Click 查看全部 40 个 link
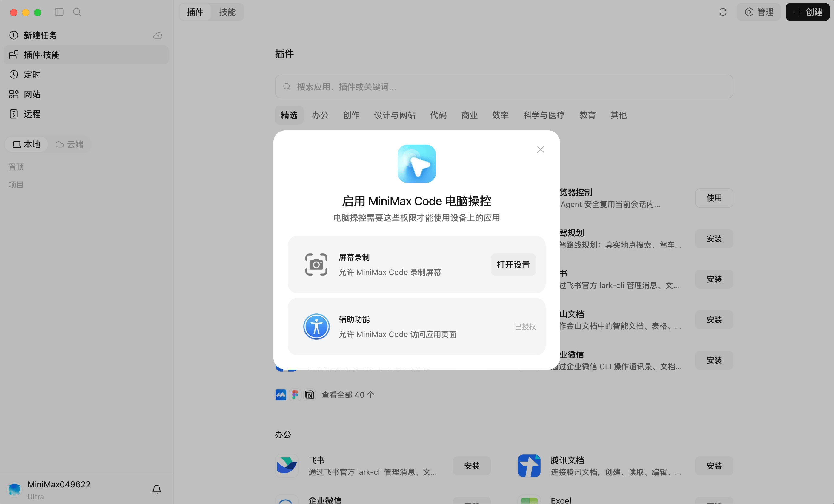Image resolution: width=834 pixels, height=504 pixels. pos(348,395)
